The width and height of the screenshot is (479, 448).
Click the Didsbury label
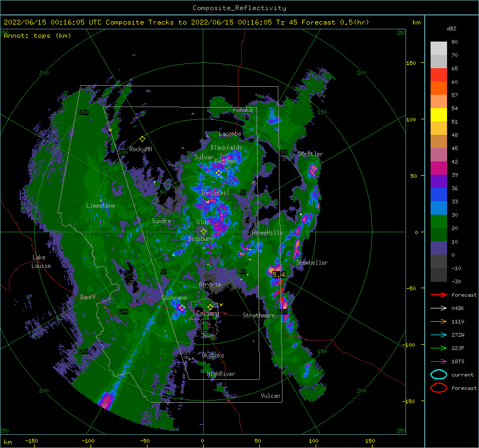tap(201, 239)
